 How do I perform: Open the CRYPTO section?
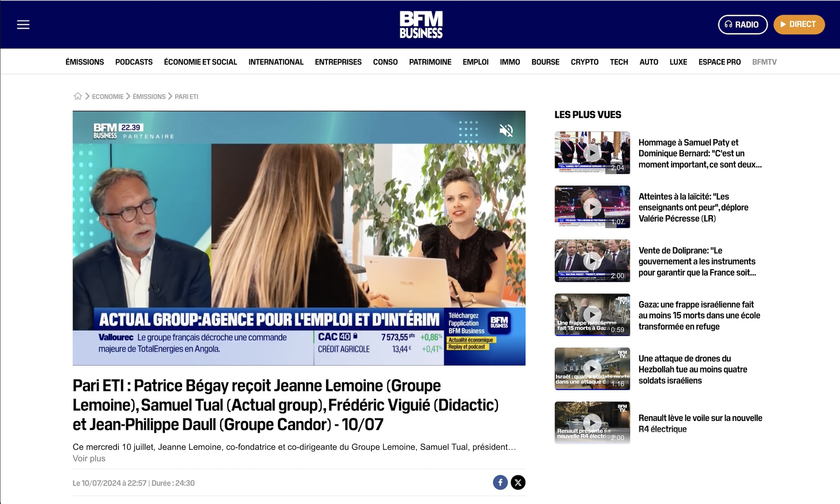point(584,62)
